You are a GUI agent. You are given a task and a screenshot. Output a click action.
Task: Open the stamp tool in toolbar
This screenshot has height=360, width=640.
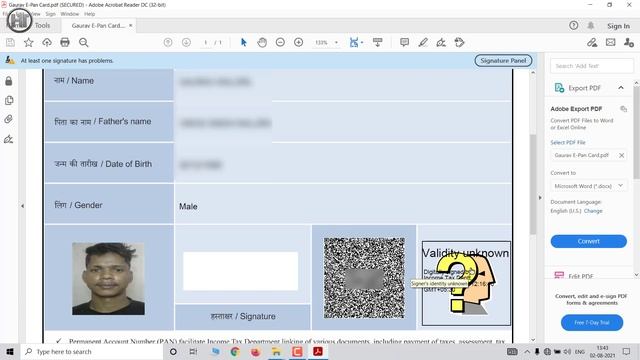[460, 42]
